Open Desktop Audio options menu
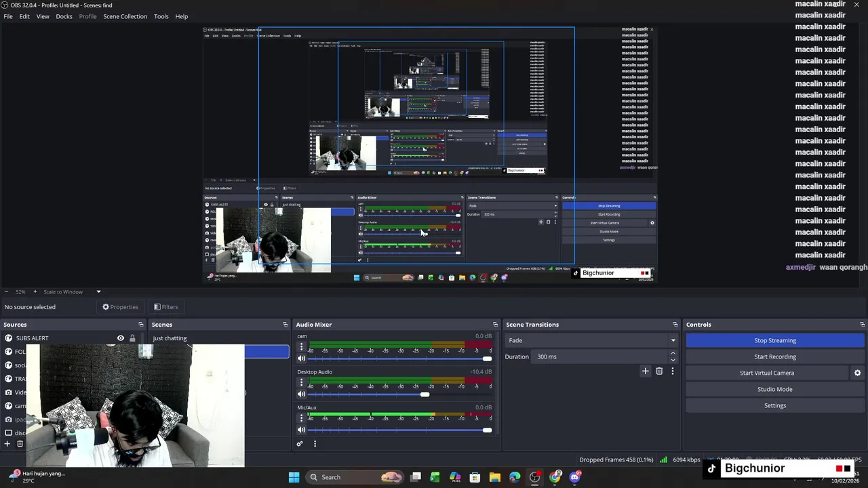 point(302,383)
